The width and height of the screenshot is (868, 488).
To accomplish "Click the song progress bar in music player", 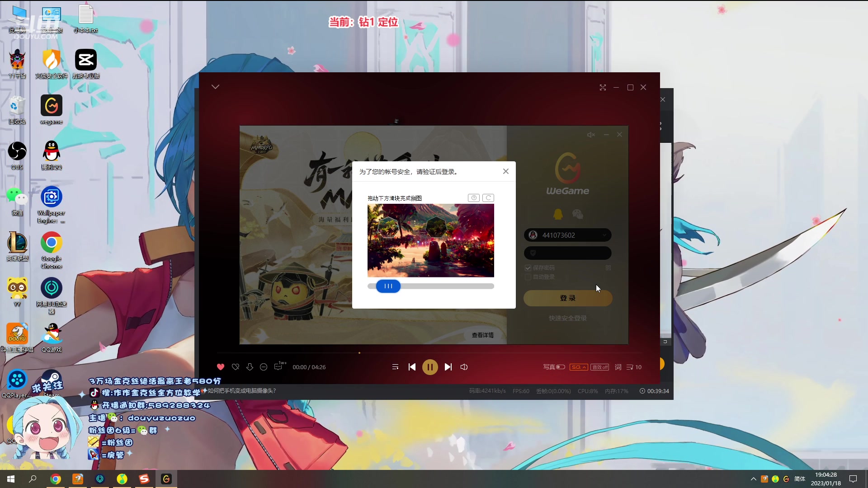I will (x=429, y=353).
